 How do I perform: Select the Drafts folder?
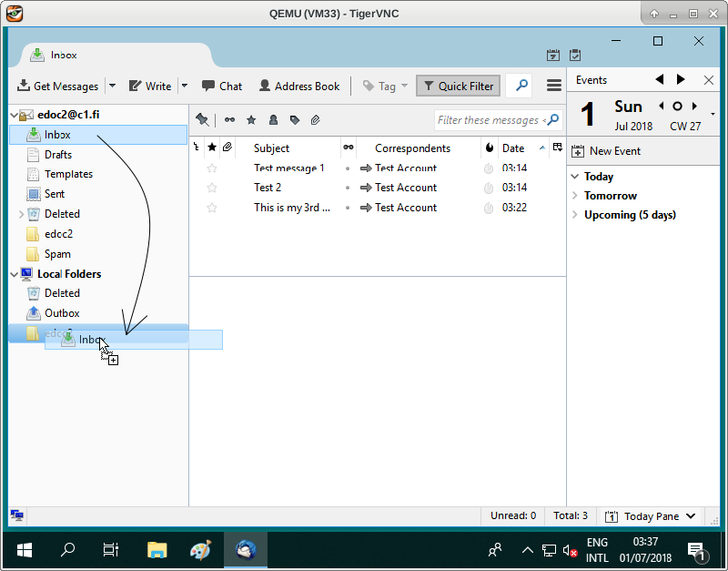pyautogui.click(x=57, y=155)
